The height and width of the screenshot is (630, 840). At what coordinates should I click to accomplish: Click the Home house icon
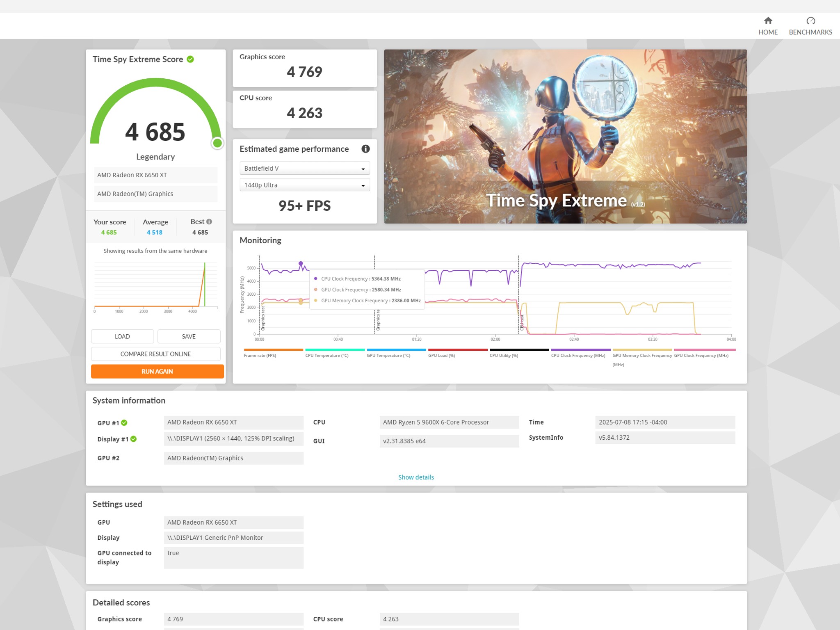(x=768, y=21)
